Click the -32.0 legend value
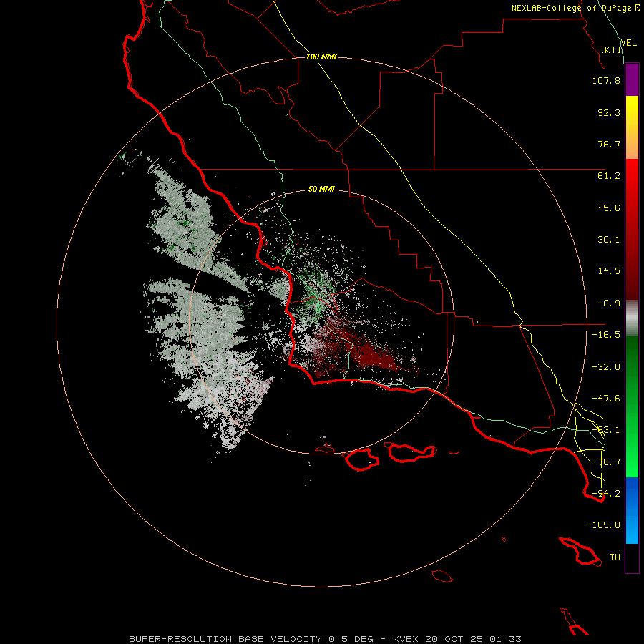Image resolution: width=644 pixels, height=644 pixels. pyautogui.click(x=606, y=367)
